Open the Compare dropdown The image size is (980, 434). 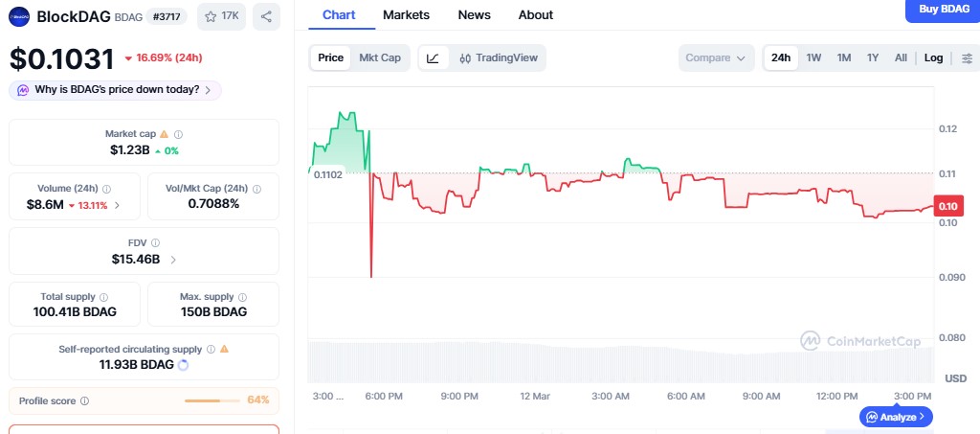[x=715, y=57]
